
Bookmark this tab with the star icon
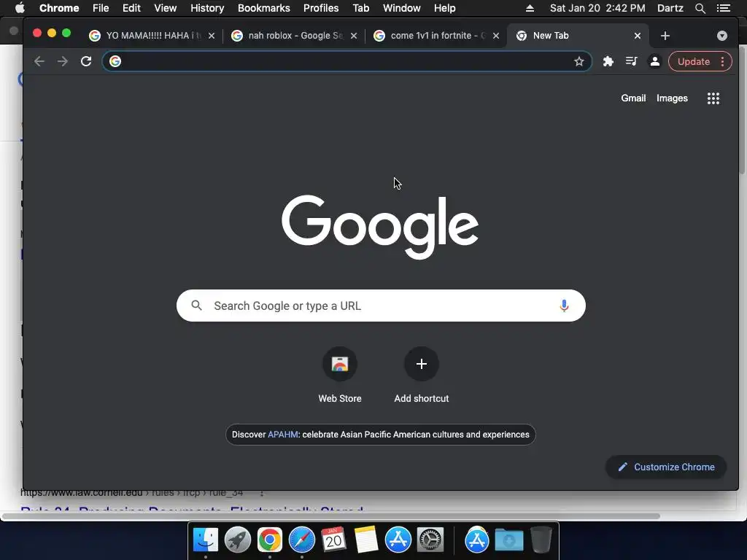coord(578,61)
